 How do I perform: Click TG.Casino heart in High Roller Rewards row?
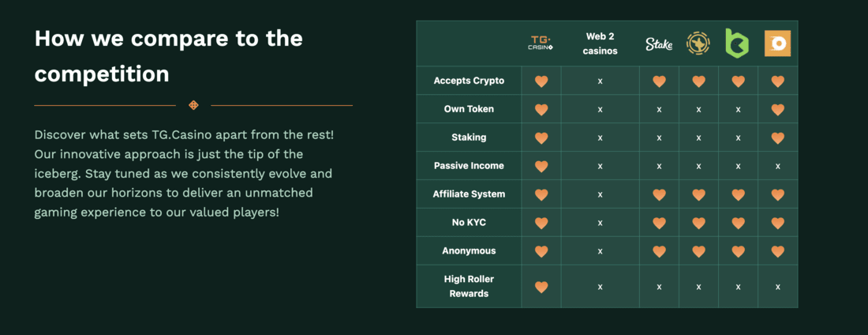click(x=541, y=287)
